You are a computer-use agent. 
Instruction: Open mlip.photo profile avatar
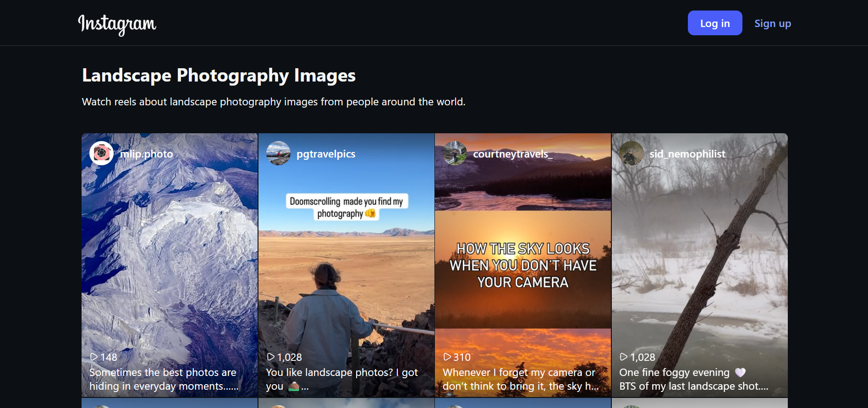tap(101, 153)
